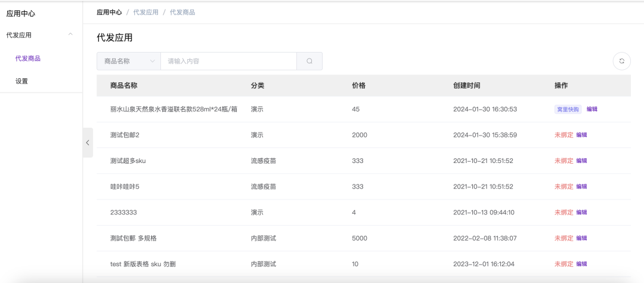Click timestamp 2023-12-01 16:12:04
The image size is (644, 283).
(x=485, y=264)
